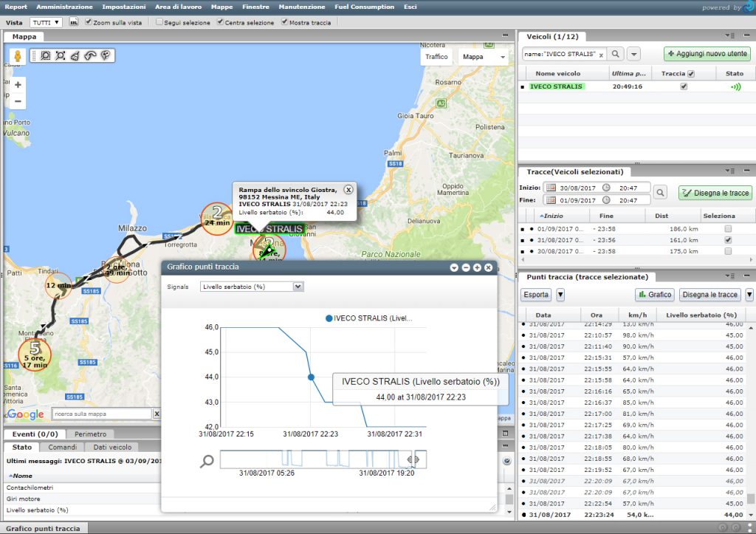Click the IVECO STRALIS green signal status icon
This screenshot has width=756, height=534.
pos(736,87)
